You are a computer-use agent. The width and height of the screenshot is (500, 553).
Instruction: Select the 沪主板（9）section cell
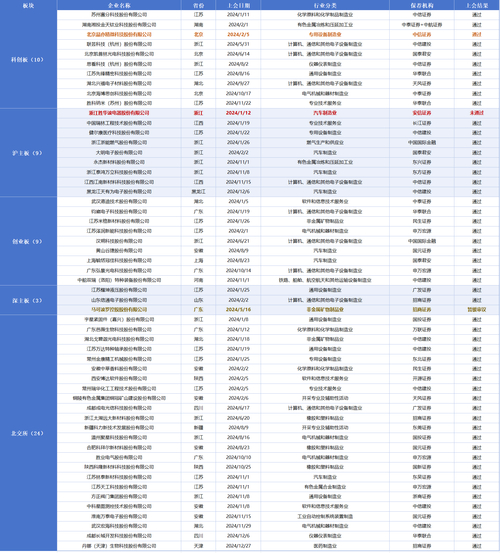pos(28,153)
